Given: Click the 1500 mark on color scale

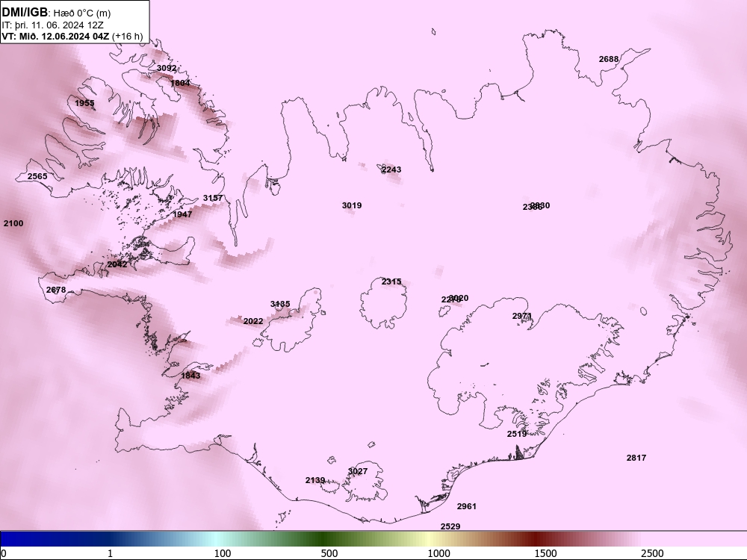Looking at the screenshot, I should (545, 553).
